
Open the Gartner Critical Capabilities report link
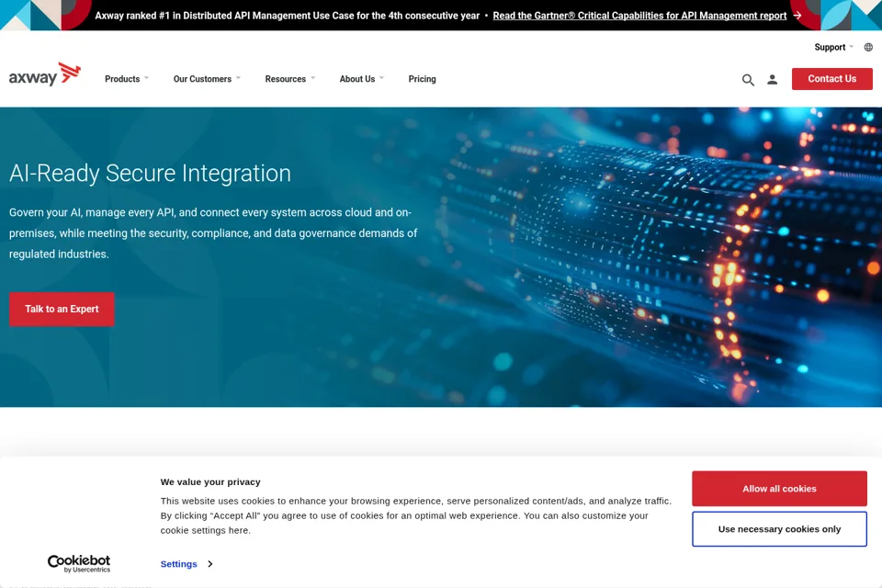[639, 16]
